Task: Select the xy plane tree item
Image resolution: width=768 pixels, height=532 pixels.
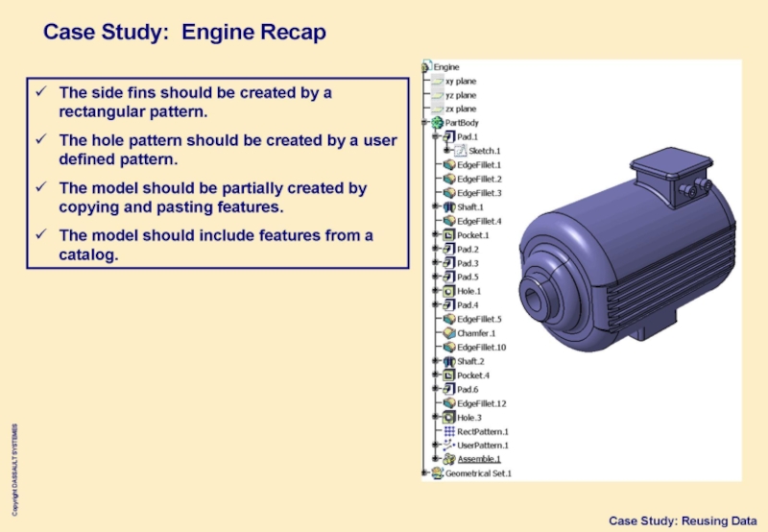Action: [x=459, y=82]
